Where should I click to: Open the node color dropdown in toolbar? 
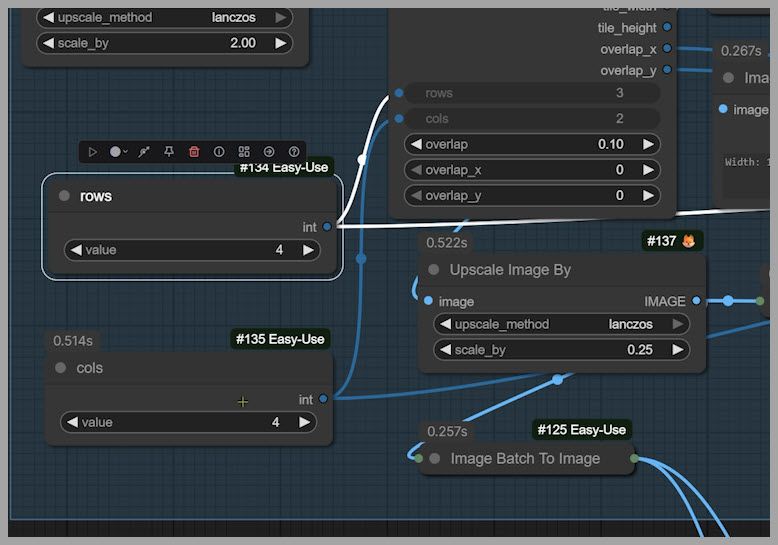point(119,152)
